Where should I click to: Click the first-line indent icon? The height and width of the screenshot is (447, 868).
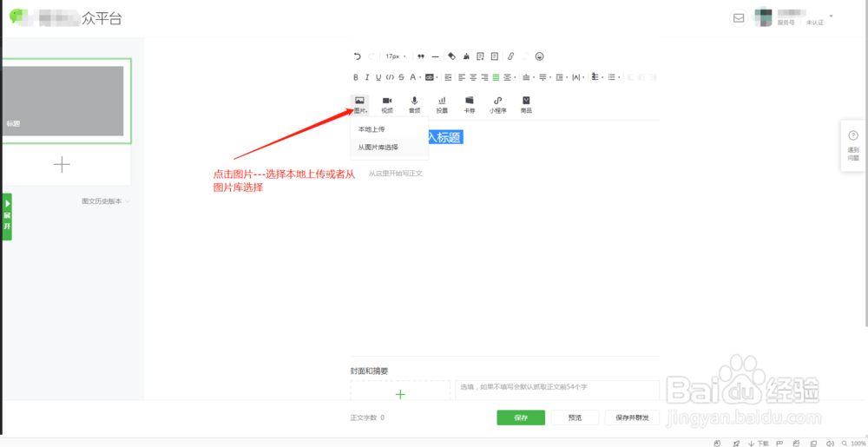pyautogui.click(x=448, y=77)
